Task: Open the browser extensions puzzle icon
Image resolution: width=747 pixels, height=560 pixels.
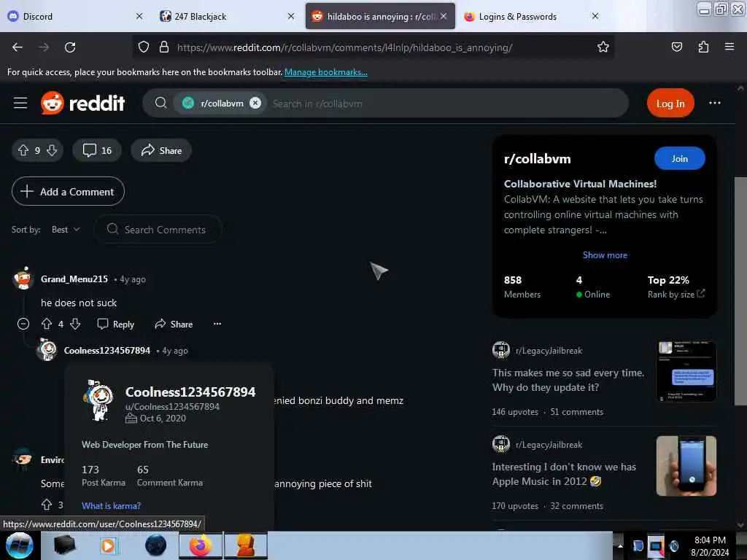Action: coord(703,47)
